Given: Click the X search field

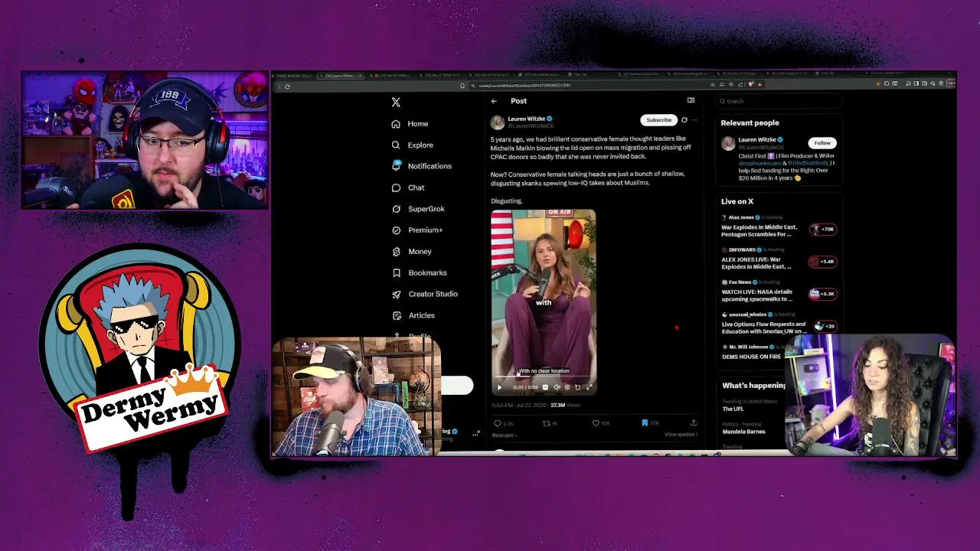Looking at the screenshot, I should click(779, 101).
